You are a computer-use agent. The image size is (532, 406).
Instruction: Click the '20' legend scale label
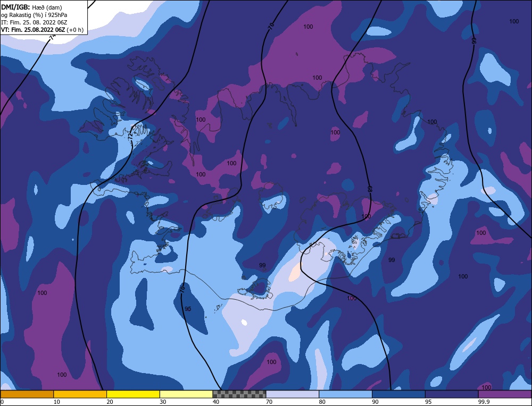110,402
